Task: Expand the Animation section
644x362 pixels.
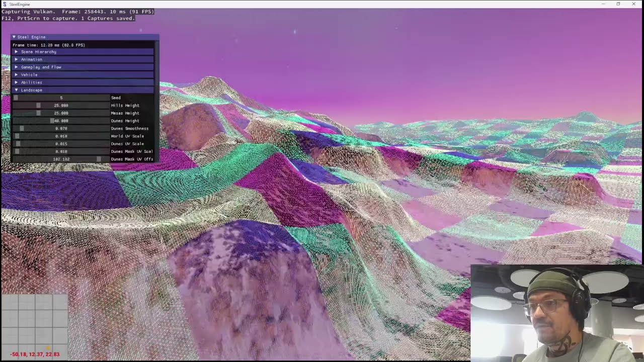Action: (83, 59)
